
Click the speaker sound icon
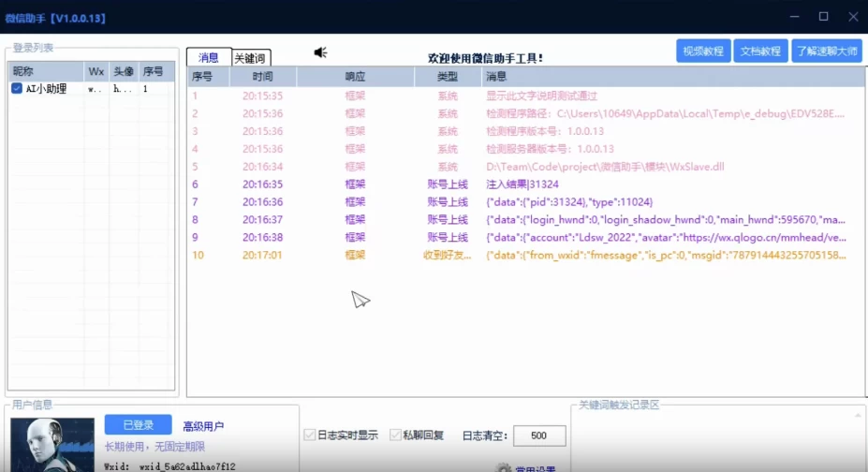click(320, 52)
